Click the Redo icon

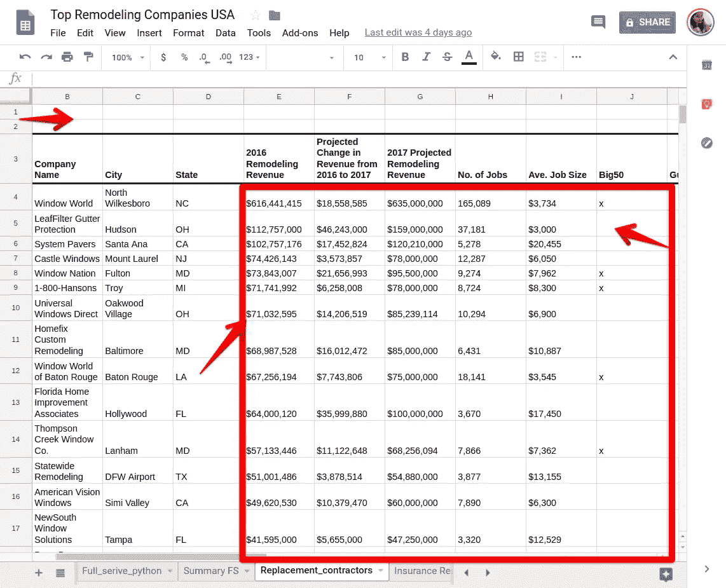tap(46, 57)
